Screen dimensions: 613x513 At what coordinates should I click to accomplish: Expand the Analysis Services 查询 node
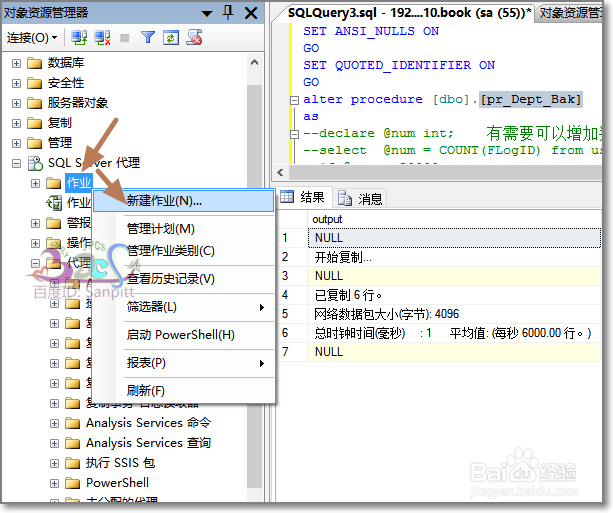(x=54, y=443)
